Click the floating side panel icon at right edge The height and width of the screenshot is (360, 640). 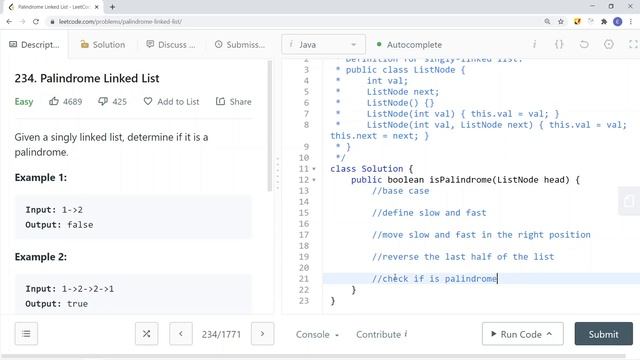(629, 201)
